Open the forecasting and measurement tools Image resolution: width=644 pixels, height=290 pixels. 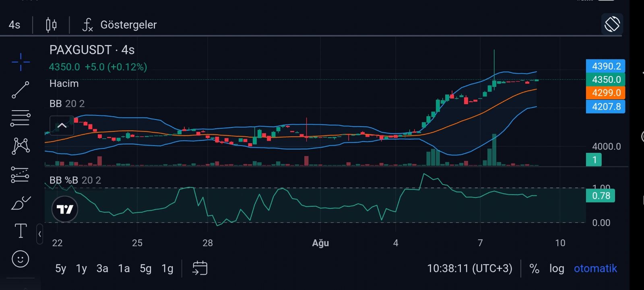coord(20,175)
